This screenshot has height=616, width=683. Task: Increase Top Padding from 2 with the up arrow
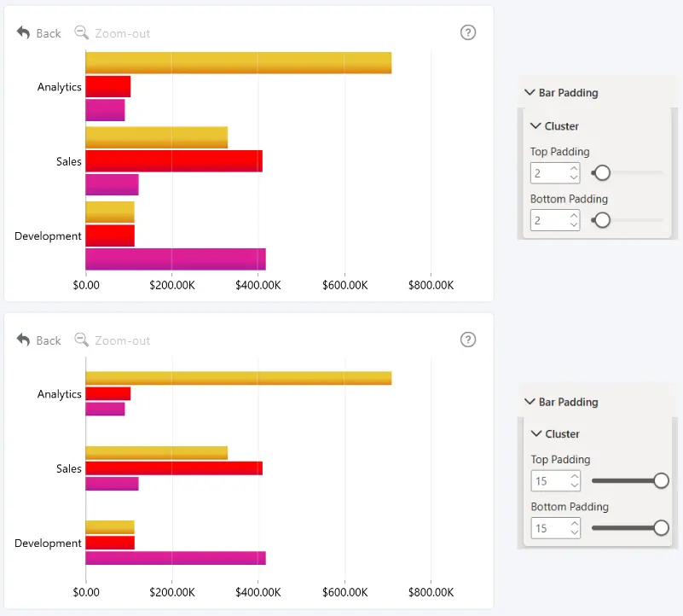pyautogui.click(x=574, y=168)
